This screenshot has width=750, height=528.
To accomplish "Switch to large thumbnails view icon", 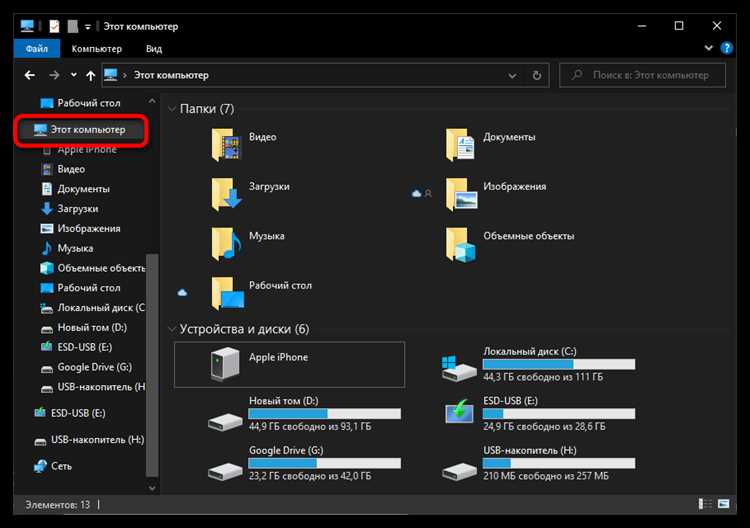I will tap(724, 504).
